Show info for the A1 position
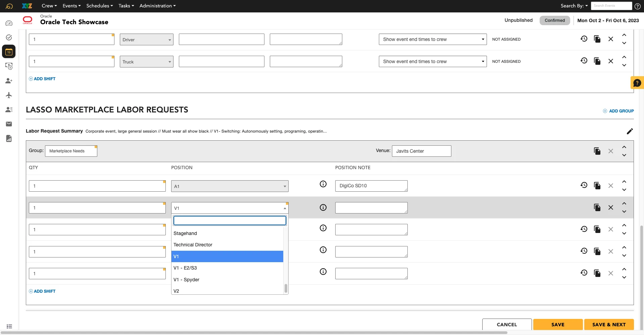The width and height of the screenshot is (644, 335). tap(323, 184)
